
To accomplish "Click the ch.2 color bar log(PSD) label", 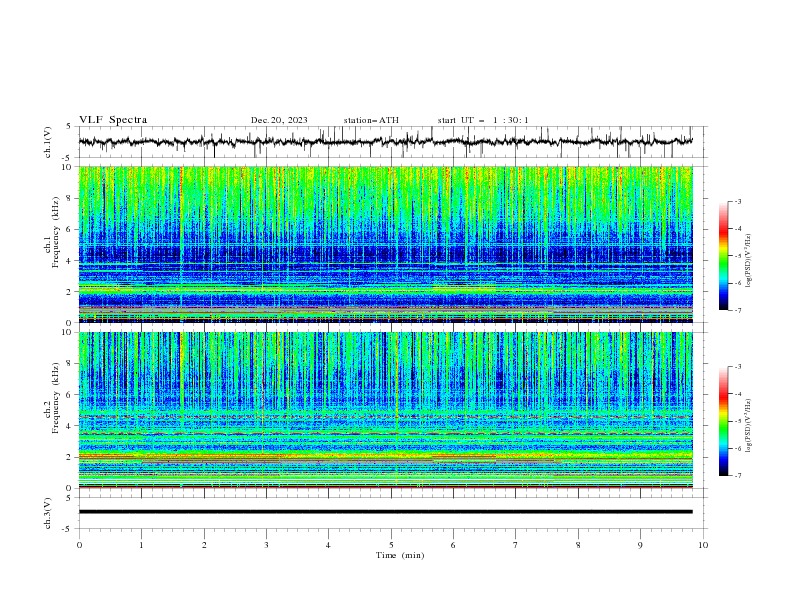I will [x=749, y=425].
